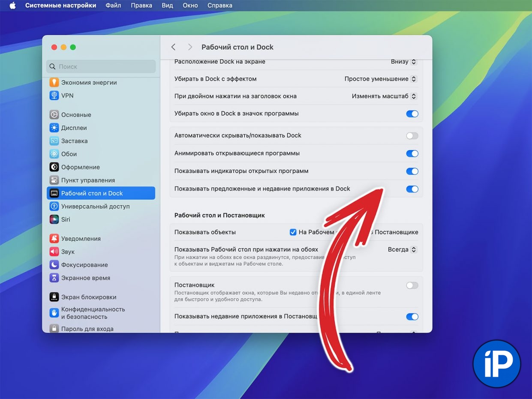Open При двойном нажатии на заголовок dropdown

point(384,96)
